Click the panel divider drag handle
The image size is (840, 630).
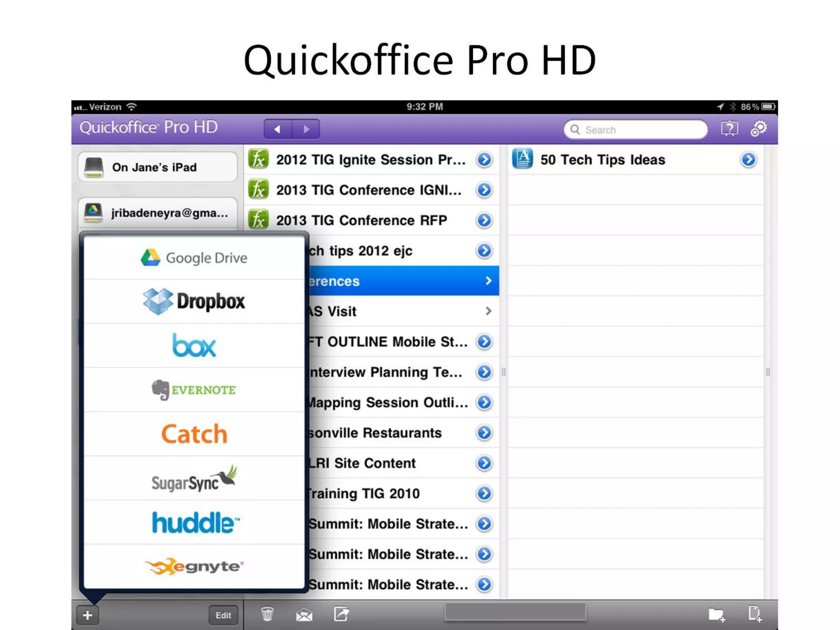coord(504,372)
